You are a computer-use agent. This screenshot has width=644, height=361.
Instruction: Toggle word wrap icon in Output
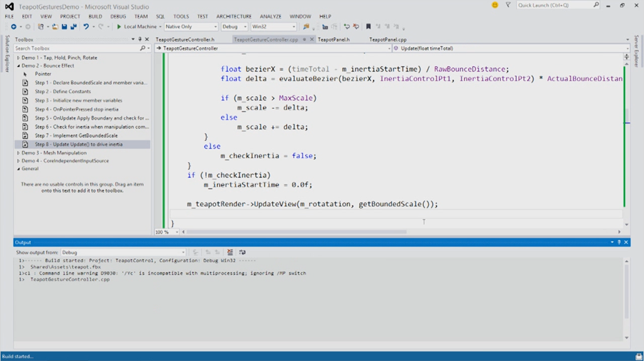point(242,253)
